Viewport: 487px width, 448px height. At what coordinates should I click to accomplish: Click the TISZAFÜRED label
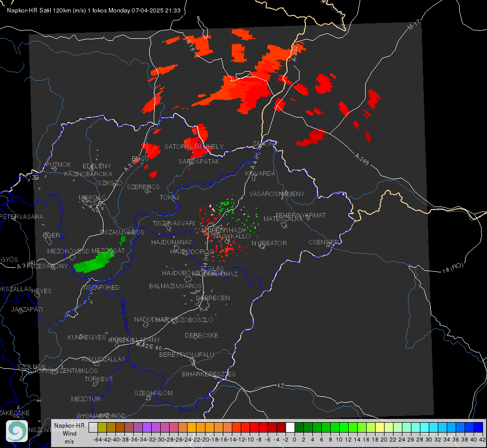pos(101,288)
